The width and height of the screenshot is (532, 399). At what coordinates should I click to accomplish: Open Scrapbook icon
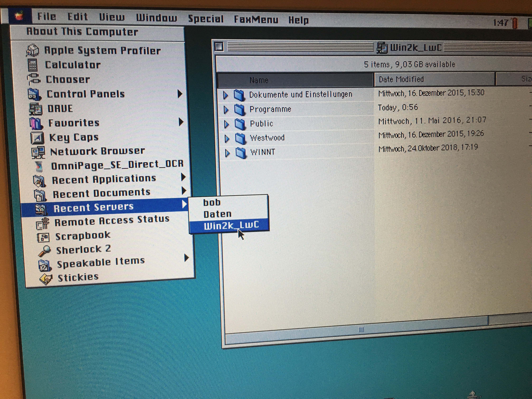point(43,237)
